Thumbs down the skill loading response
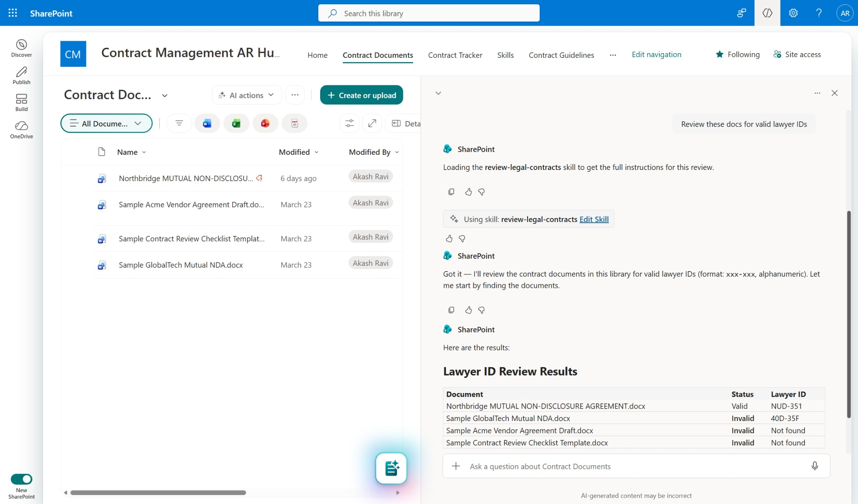Screen dimensions: 858x504 pos(481,192)
